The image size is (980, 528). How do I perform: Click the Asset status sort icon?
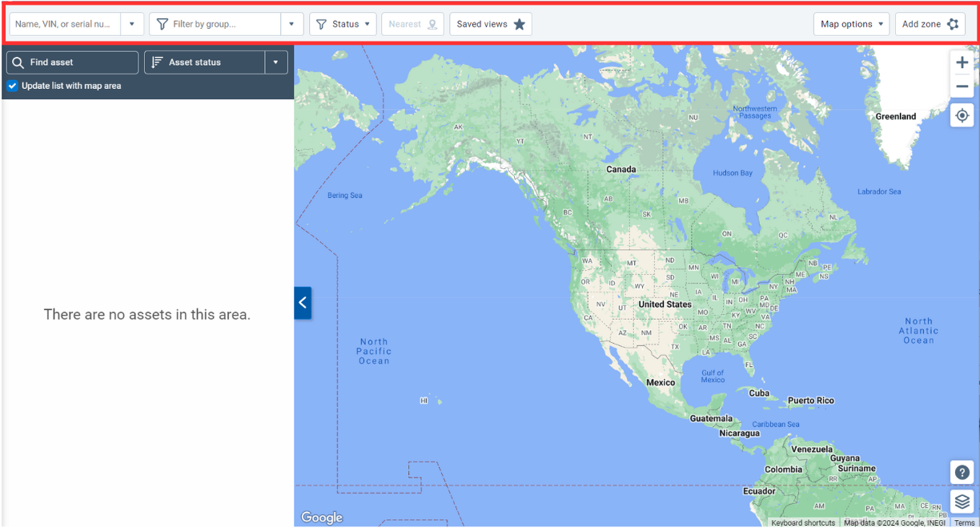tap(157, 62)
